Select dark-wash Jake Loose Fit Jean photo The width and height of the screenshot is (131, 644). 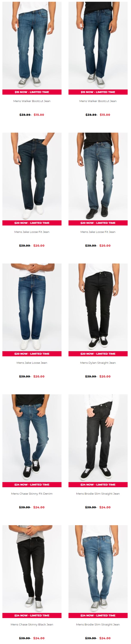(32, 177)
